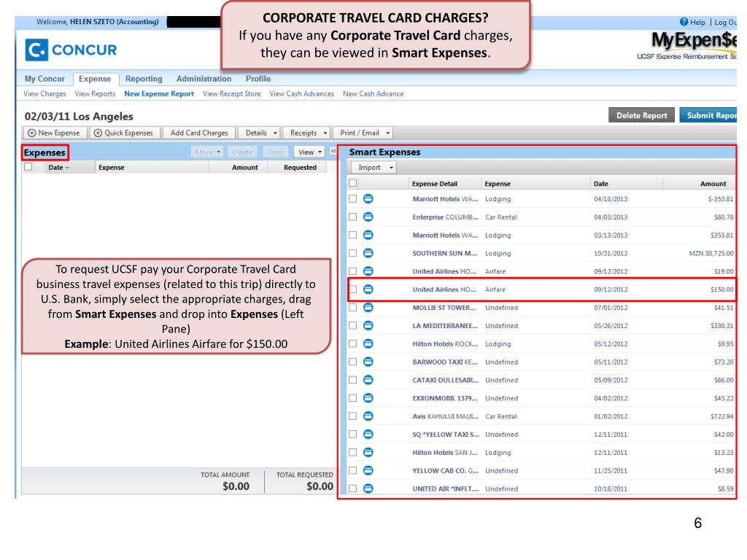Select checkbox for SOUTHERN SUN lodging
The width and height of the screenshot is (747, 560).
pyautogui.click(x=352, y=253)
